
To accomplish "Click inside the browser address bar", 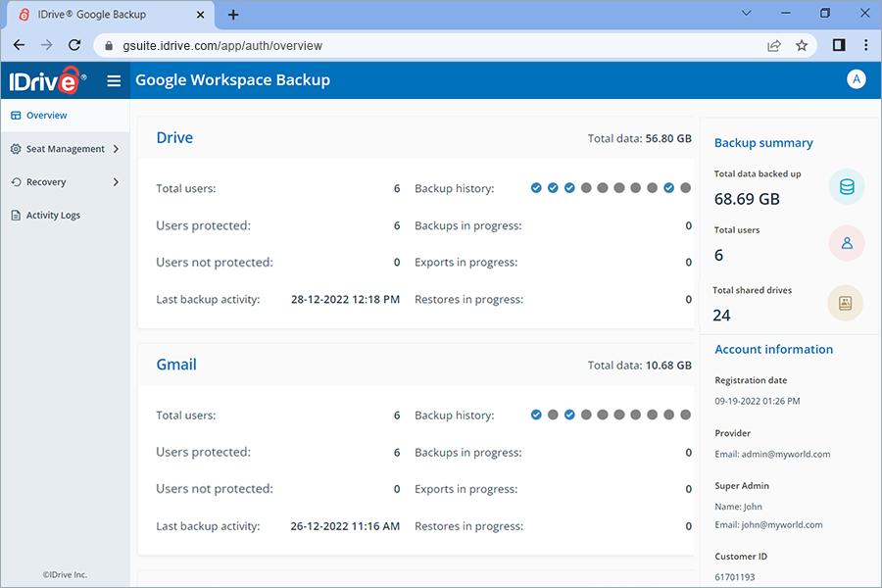I will pos(294,45).
